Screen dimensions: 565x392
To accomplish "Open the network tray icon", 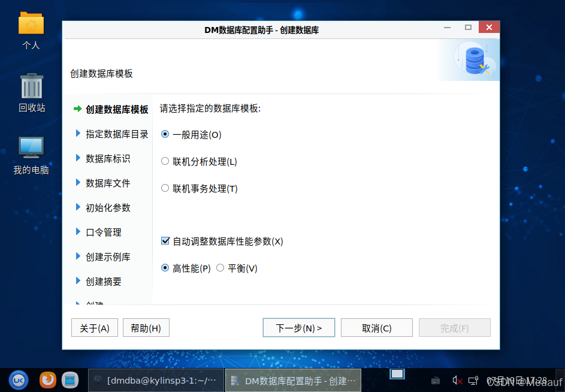I will click(473, 381).
